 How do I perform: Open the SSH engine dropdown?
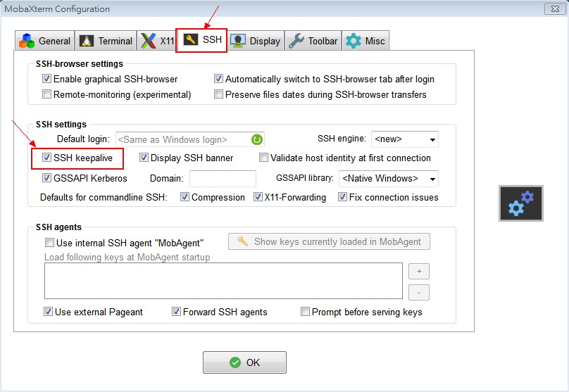point(405,139)
